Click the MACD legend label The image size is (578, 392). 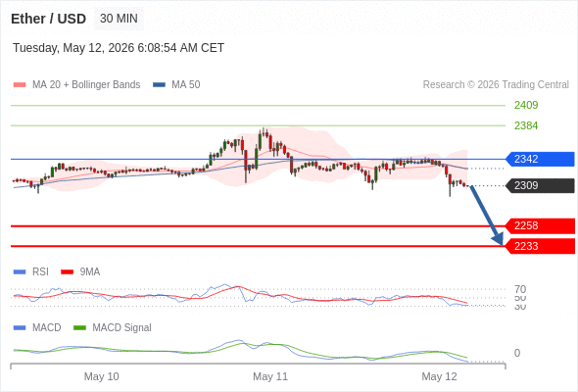[47, 328]
